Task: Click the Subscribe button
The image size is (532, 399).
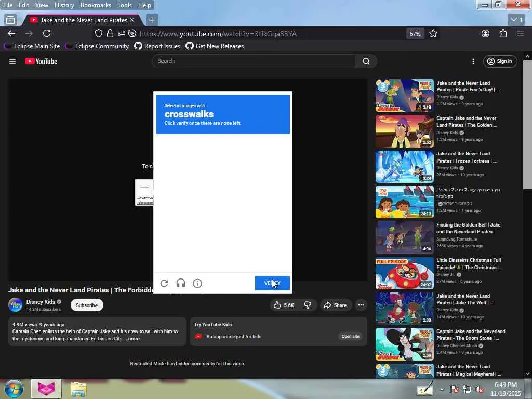Action: [87, 305]
